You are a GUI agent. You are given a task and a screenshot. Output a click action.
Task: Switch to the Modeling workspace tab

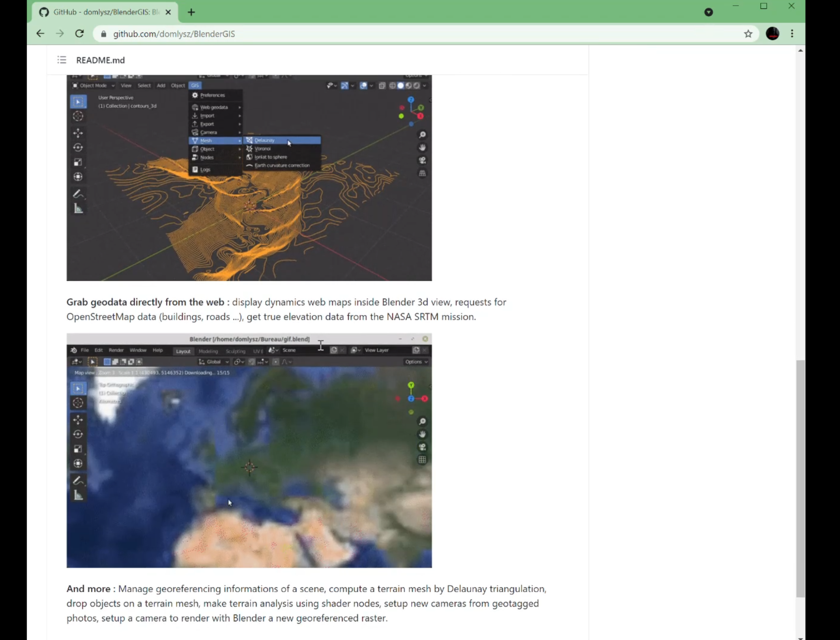(208, 351)
